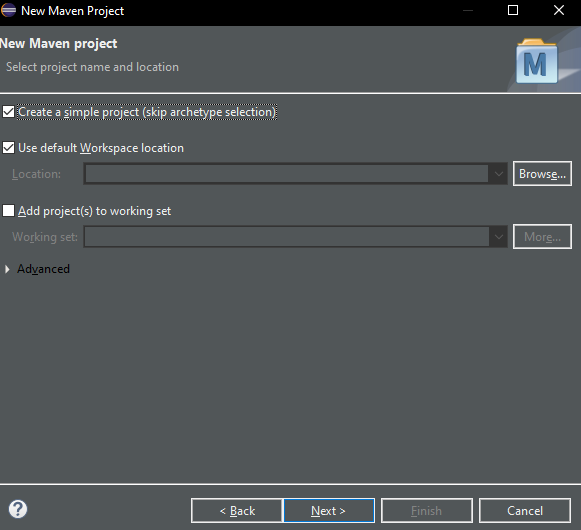Click the Eclipse icon in title bar

click(8, 10)
